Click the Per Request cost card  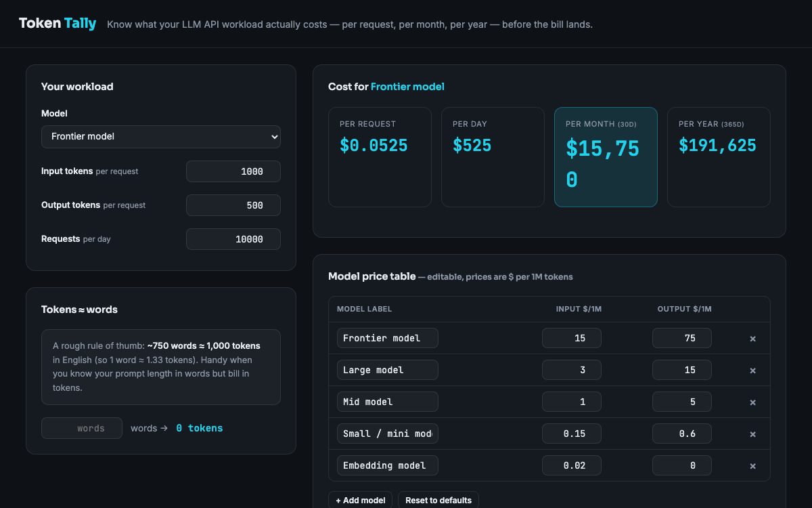point(380,157)
